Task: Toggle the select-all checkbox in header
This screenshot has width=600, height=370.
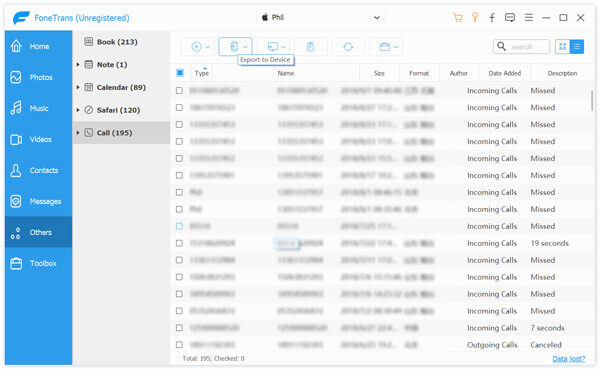Action: click(180, 73)
